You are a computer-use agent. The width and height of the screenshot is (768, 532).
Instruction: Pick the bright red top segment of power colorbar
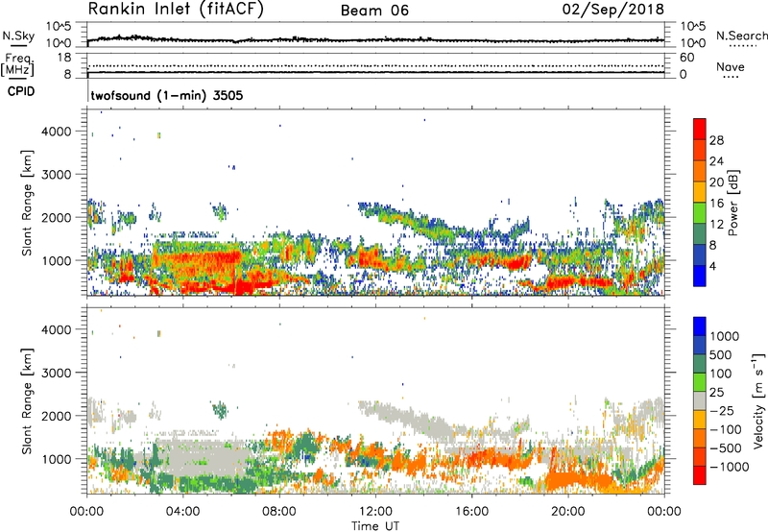700,129
